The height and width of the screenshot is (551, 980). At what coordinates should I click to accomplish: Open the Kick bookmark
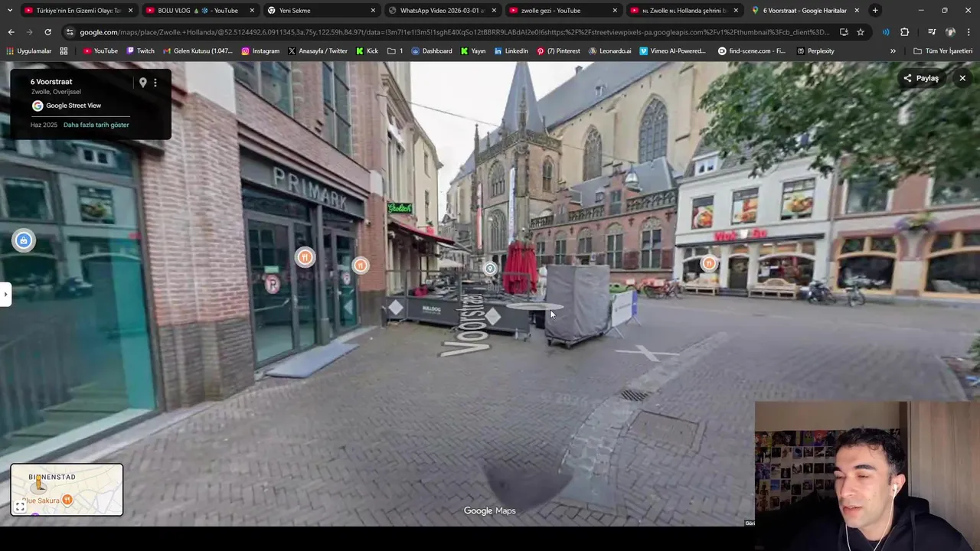pos(367,51)
